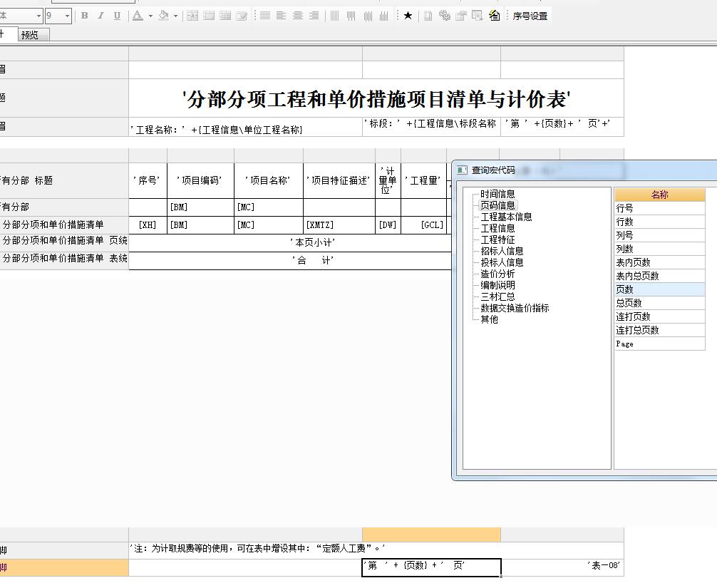717x588 pixels.
Task: Select 时间信息 in the macro tree
Action: coord(497,194)
